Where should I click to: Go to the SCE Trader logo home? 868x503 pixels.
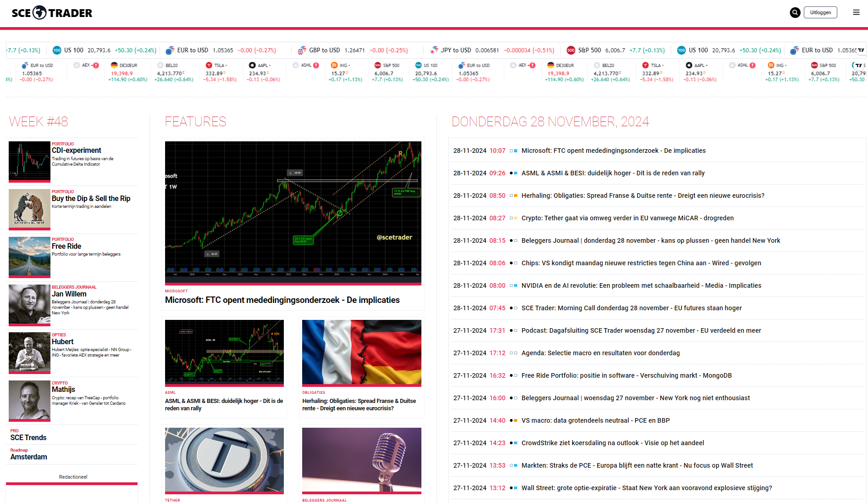52,13
